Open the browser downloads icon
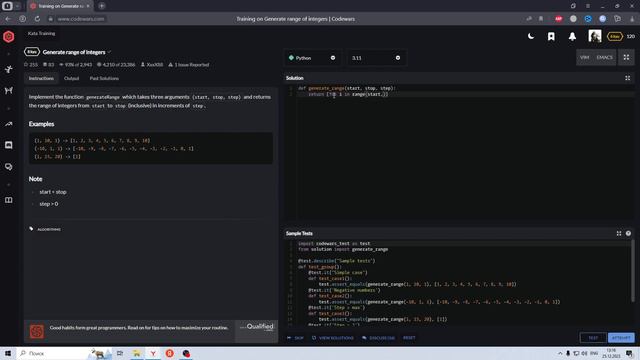This screenshot has width=640, height=360. tap(632, 19)
